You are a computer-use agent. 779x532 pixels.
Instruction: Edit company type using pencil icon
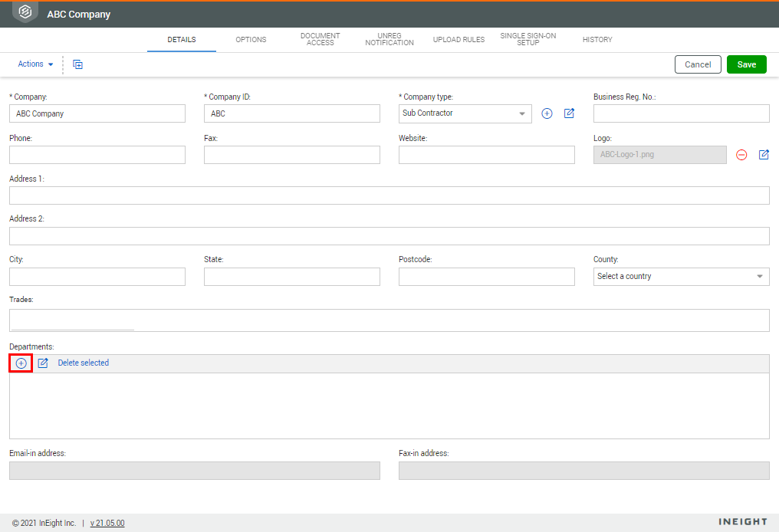[569, 113]
